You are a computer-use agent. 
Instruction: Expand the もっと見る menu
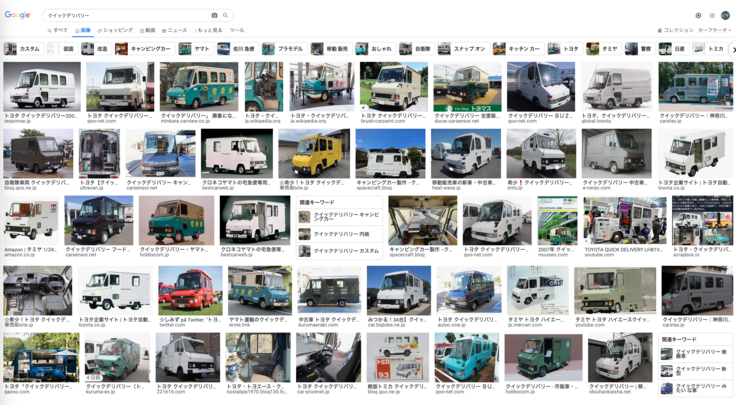[209, 30]
